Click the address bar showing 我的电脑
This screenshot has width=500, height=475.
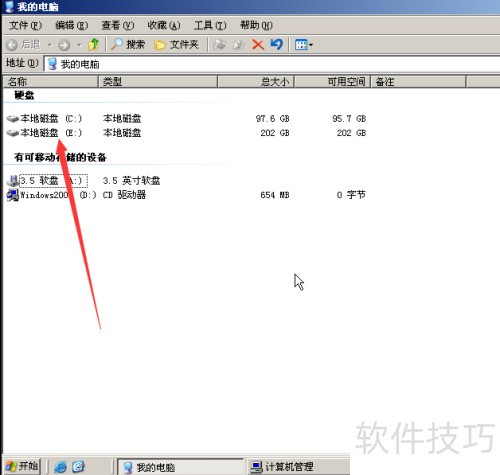[272, 64]
